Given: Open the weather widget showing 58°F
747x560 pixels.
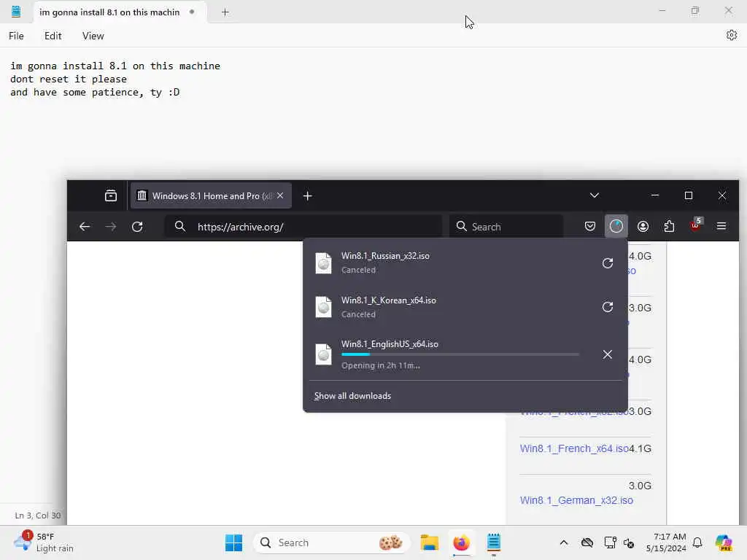Looking at the screenshot, I should coord(44,542).
